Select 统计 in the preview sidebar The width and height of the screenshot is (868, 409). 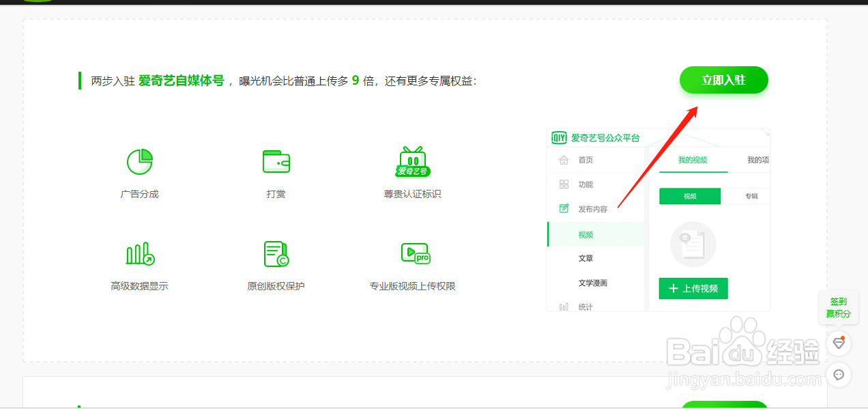(585, 307)
